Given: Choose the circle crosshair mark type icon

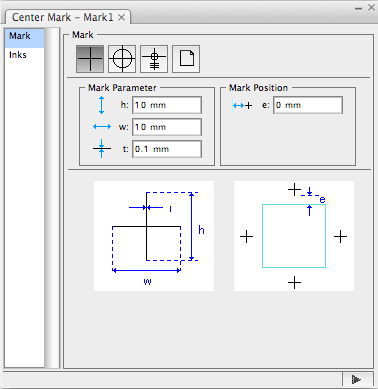Looking at the screenshot, I should coord(122,59).
